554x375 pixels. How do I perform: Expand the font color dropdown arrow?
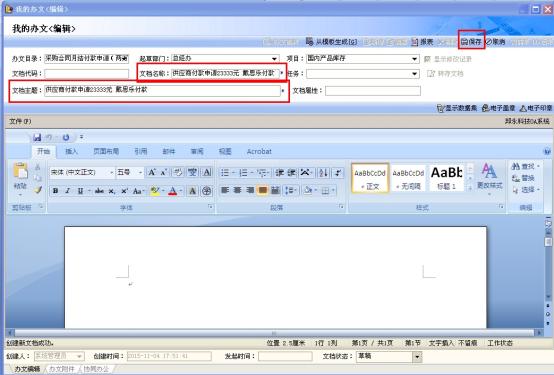[x=181, y=191]
